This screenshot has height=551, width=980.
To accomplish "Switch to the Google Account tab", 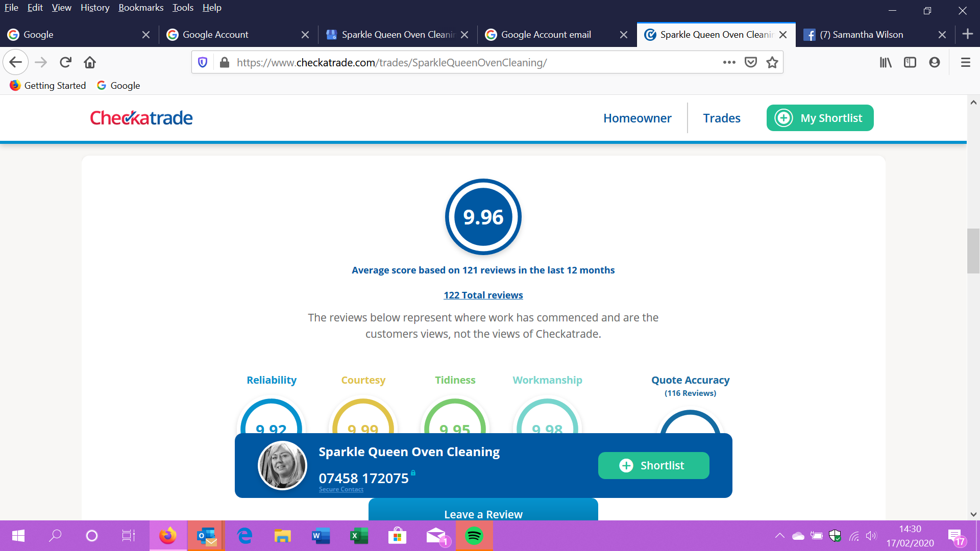I will (238, 35).
